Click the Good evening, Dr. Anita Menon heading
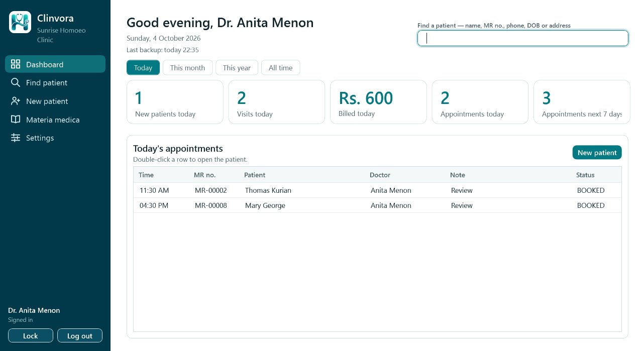 (x=220, y=23)
